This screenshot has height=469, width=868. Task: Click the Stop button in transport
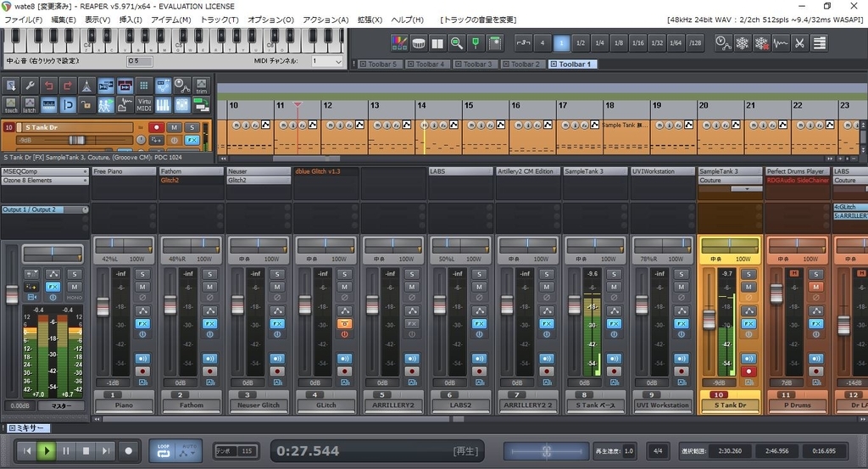(x=86, y=450)
